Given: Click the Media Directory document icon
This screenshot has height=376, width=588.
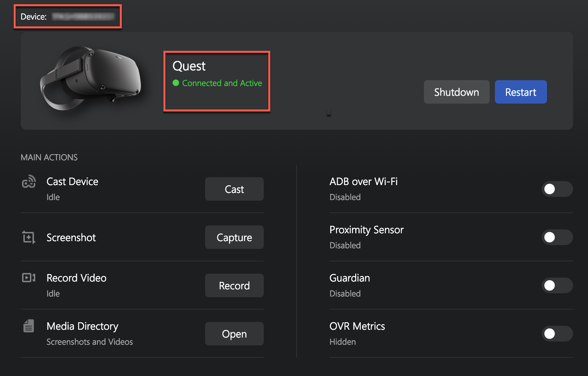Looking at the screenshot, I should coord(28,326).
